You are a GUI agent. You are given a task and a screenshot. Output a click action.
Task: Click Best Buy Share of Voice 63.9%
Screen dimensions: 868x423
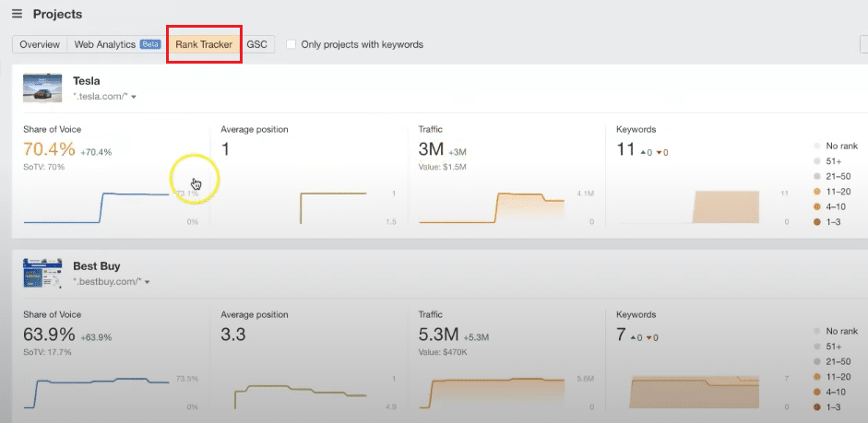pos(49,335)
